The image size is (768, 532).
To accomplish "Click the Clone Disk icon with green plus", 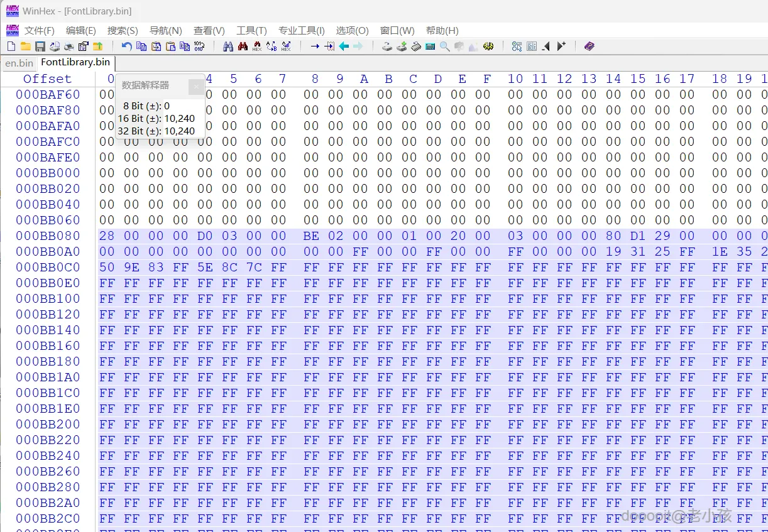I will click(402, 46).
